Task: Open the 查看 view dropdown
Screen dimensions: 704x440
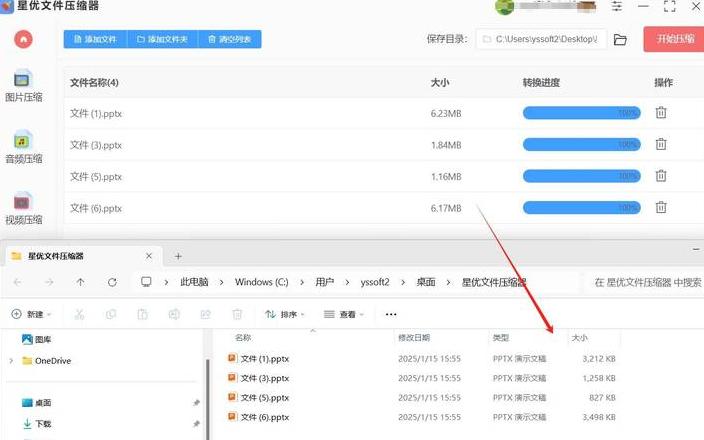Action: (343, 314)
